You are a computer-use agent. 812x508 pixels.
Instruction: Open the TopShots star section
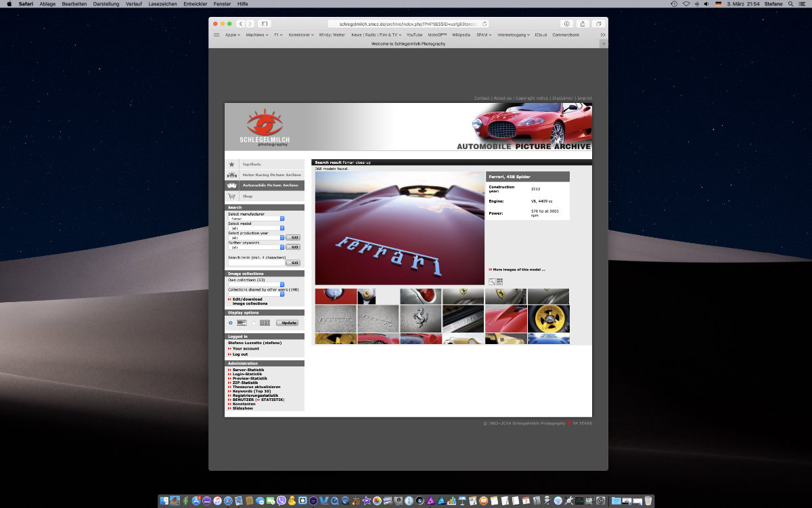pos(231,164)
